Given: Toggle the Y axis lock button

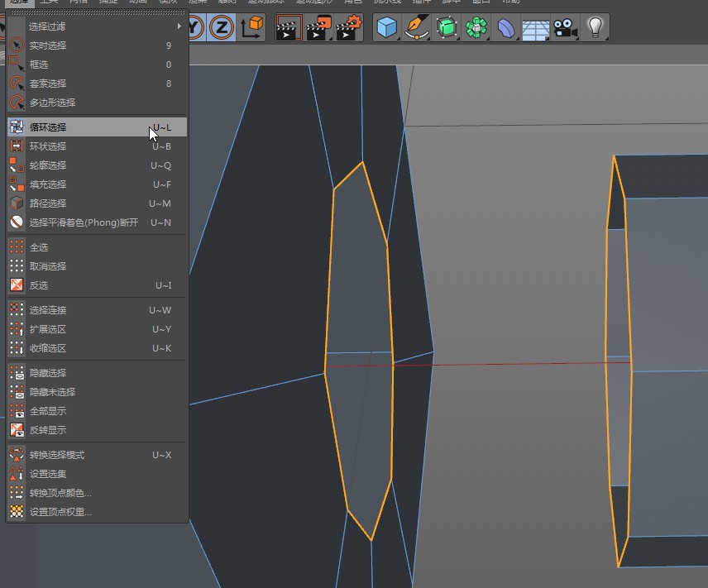Looking at the screenshot, I should tap(195, 28).
